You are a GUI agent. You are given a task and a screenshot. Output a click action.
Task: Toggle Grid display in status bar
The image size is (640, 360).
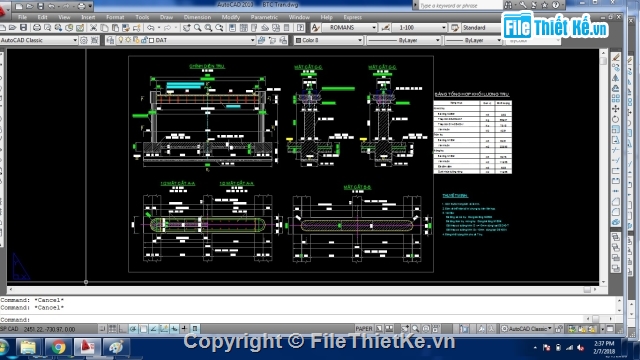(x=112, y=329)
